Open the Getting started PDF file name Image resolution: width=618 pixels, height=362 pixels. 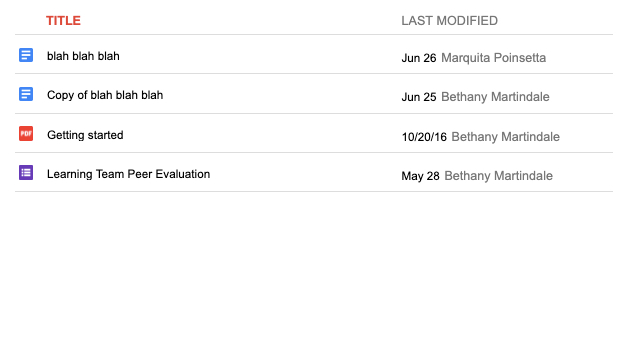pyautogui.click(x=85, y=135)
